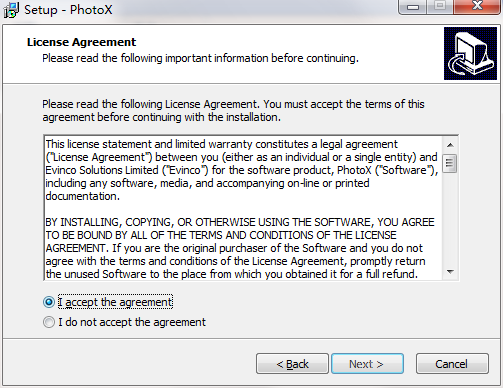The width and height of the screenshot is (503, 388).
Task: Click the computer installer graphic in header
Action: tap(470, 53)
